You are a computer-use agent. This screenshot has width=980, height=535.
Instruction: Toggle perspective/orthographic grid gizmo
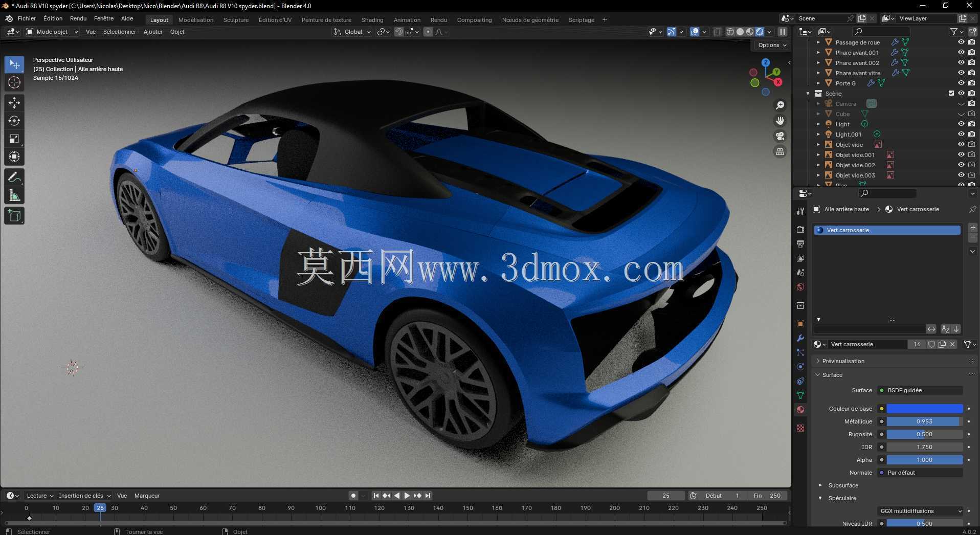click(780, 151)
